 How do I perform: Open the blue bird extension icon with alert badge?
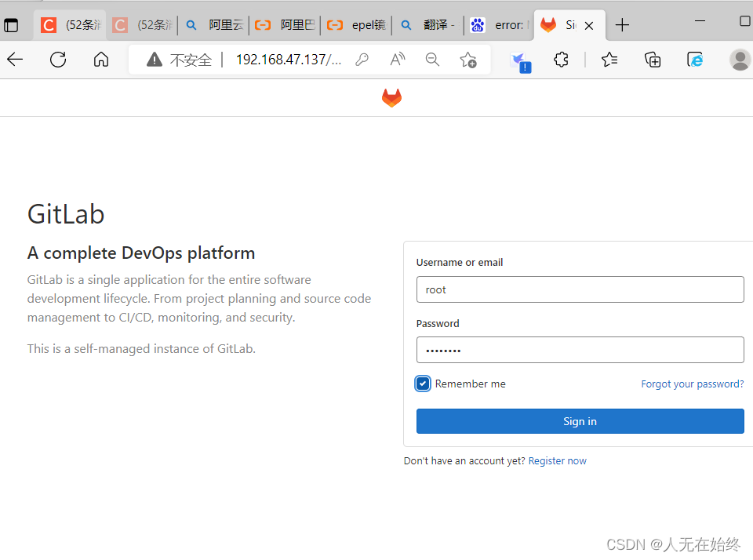point(521,61)
